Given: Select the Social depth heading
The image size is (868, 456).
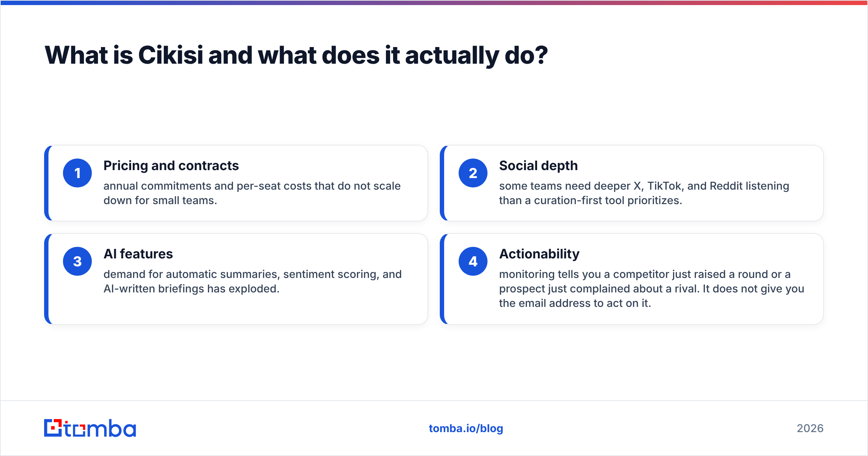Looking at the screenshot, I should (539, 166).
